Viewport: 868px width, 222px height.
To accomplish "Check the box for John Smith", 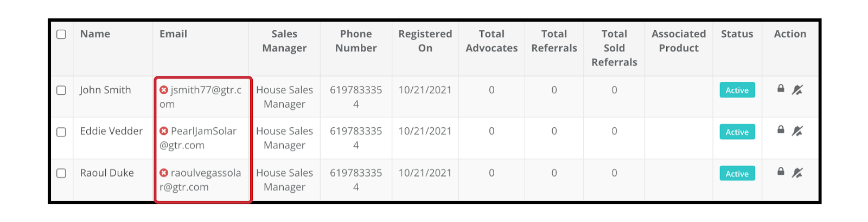I will [61, 90].
